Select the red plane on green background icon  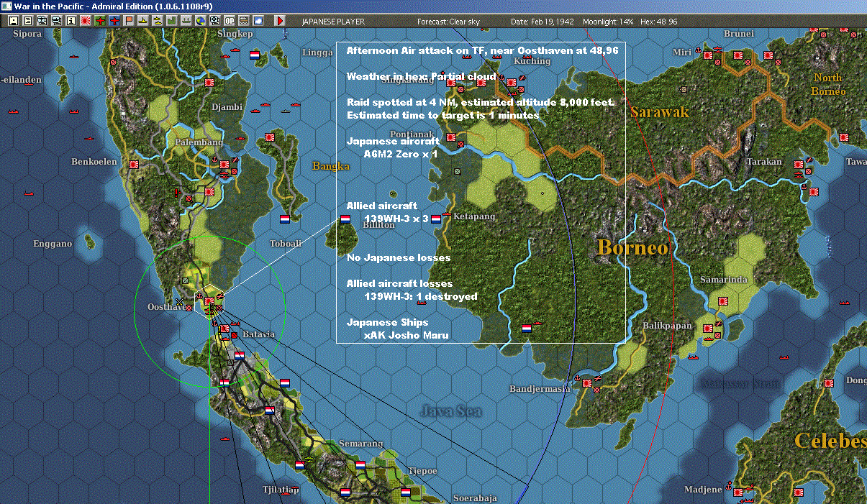pos(100,21)
